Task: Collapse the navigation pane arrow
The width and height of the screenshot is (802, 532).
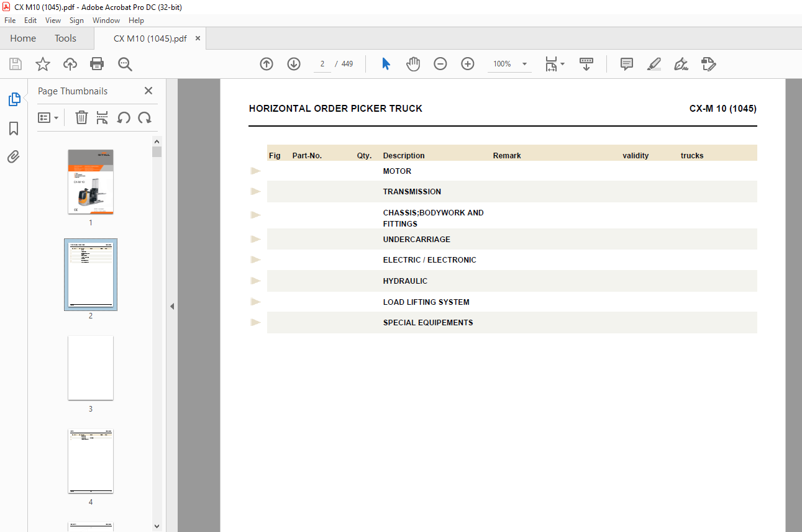Action: [172, 306]
